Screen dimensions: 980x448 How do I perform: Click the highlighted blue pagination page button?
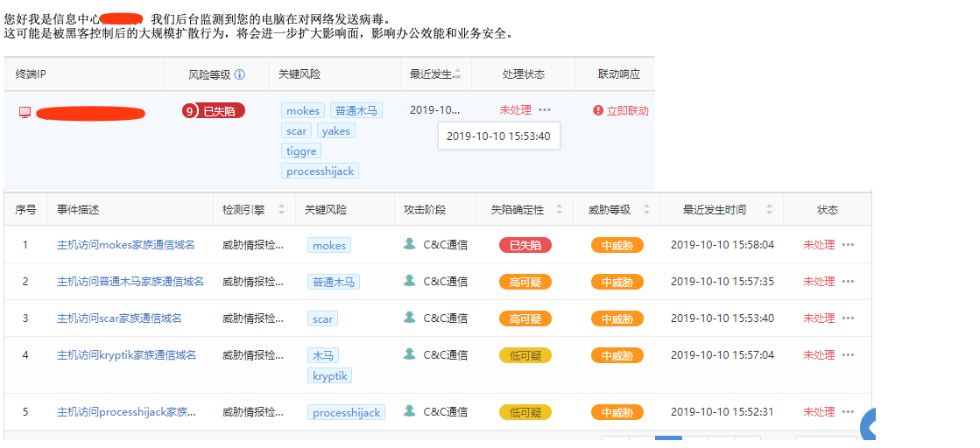[x=668, y=441]
